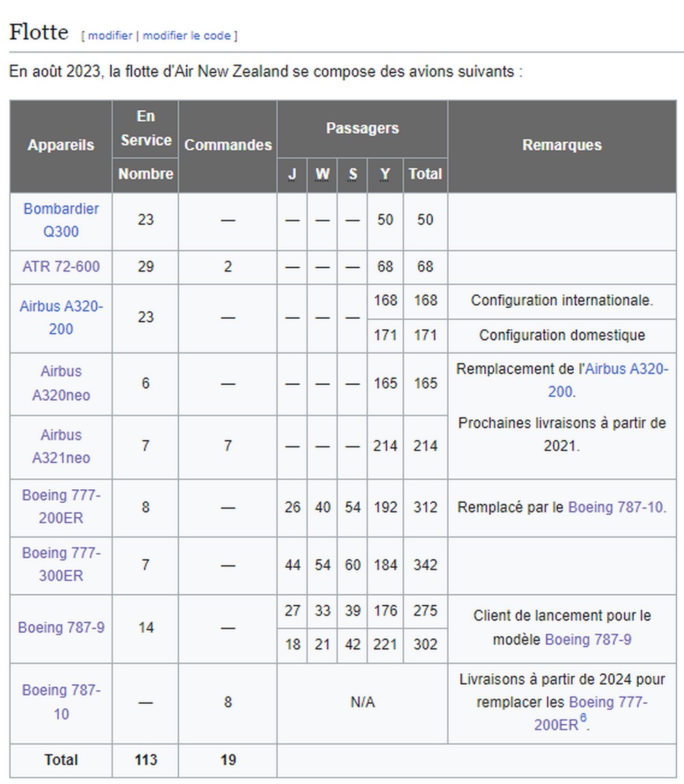Image resolution: width=684 pixels, height=784 pixels.
Task: Open the Airbus A321neo link
Action: coord(61,446)
